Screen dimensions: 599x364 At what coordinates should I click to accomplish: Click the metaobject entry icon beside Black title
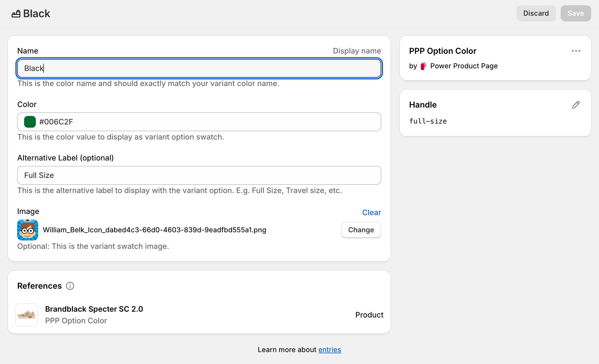(x=16, y=14)
